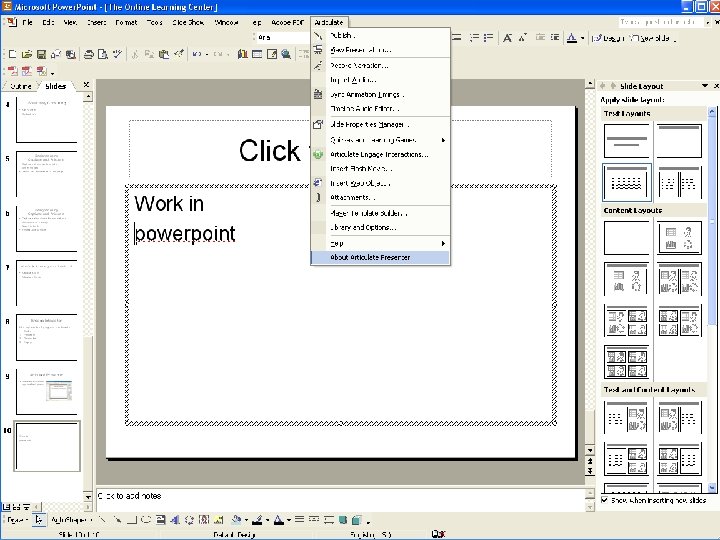Click the Insert Chart icon
This screenshot has width=720, height=540.
click(x=242, y=54)
